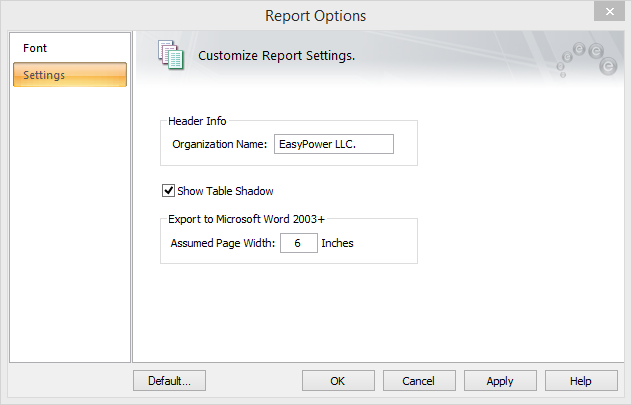Click the Report Options title bar

pyautogui.click(x=315, y=15)
